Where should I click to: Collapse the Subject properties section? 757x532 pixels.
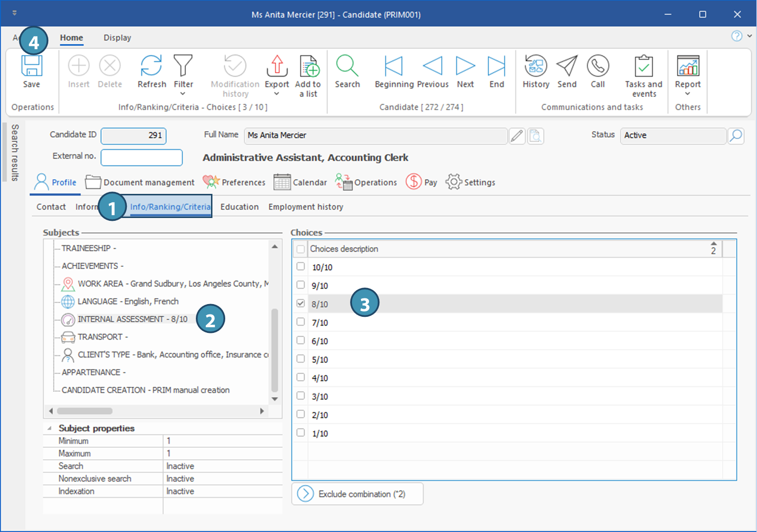tap(50, 428)
